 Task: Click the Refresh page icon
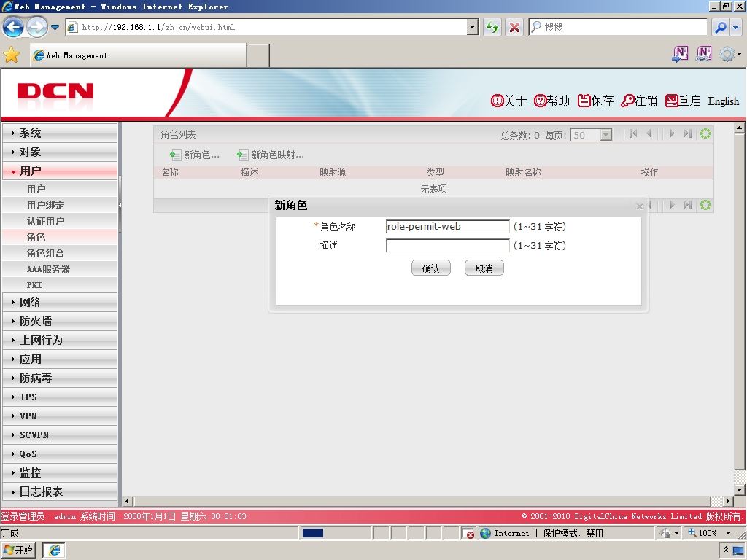coord(492,27)
